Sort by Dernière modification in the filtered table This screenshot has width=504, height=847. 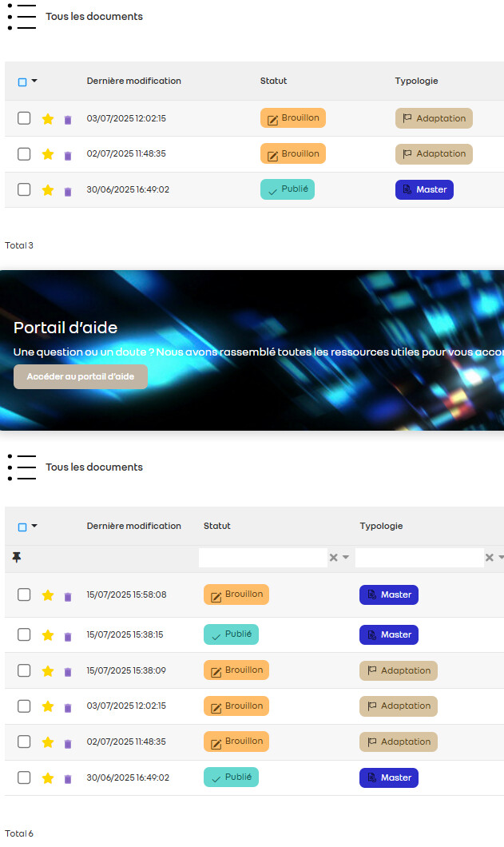pyautogui.click(x=133, y=526)
